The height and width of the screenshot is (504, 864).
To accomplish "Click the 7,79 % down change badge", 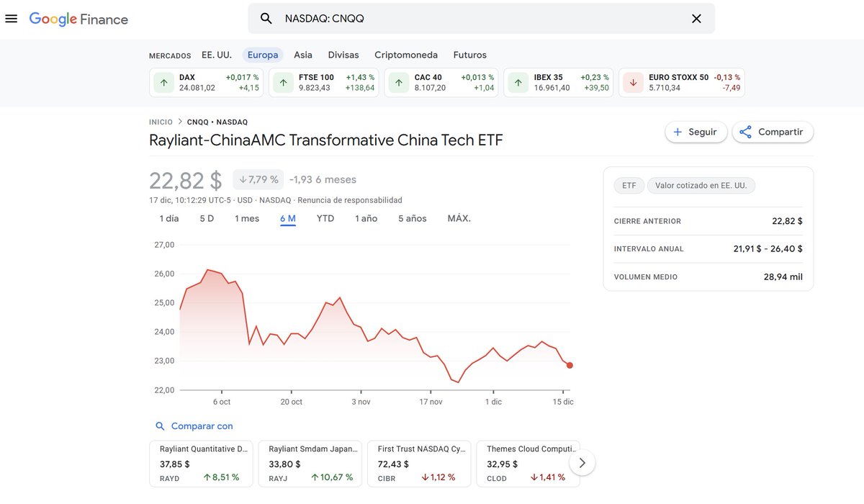I will [x=258, y=180].
